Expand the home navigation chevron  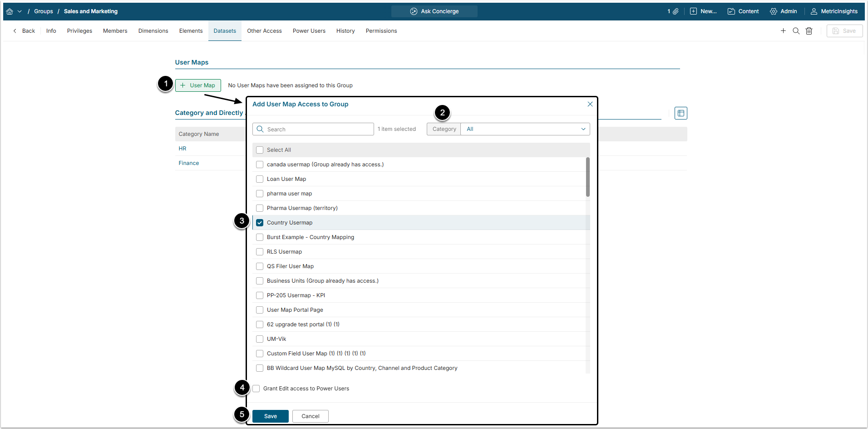[20, 11]
